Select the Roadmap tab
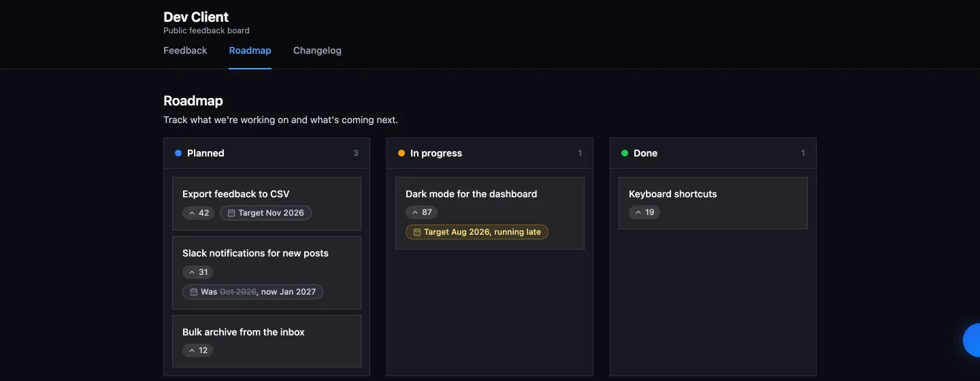980x381 pixels. coord(250,50)
